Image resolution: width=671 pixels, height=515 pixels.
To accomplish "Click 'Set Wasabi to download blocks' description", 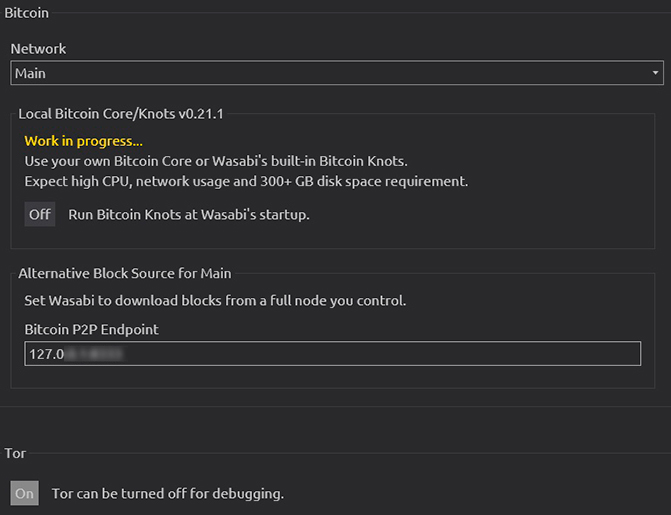I will tap(215, 300).
